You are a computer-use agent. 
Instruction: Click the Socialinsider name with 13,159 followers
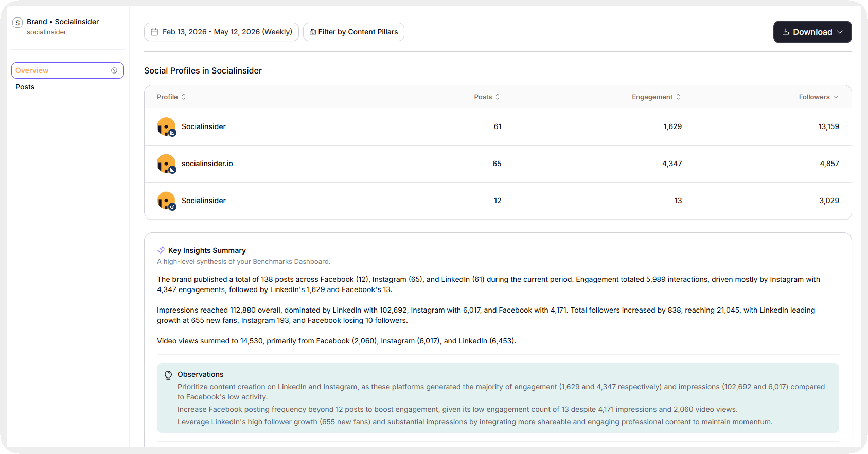[204, 126]
